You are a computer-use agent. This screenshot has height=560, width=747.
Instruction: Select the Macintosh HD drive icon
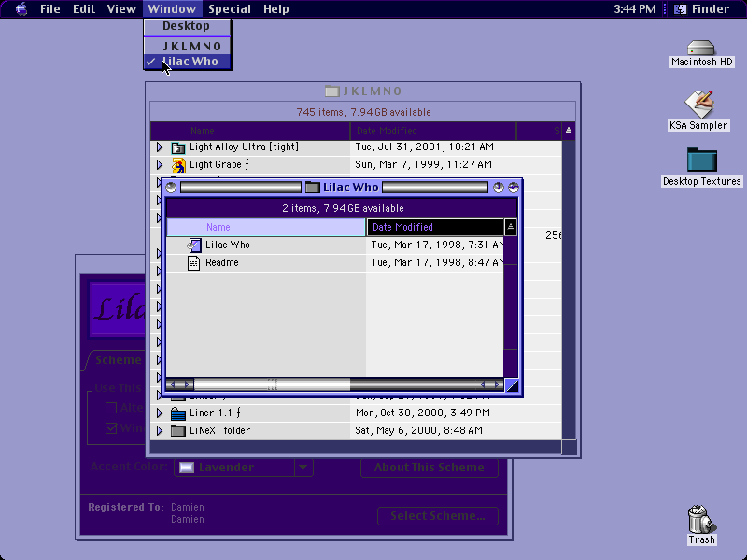[x=701, y=48]
